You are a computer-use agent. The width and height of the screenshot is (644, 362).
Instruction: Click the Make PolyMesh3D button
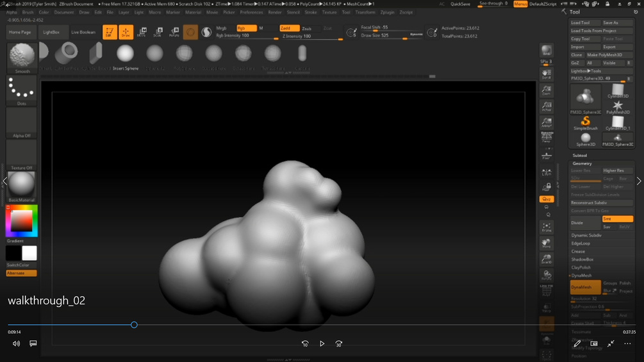tap(609, 55)
